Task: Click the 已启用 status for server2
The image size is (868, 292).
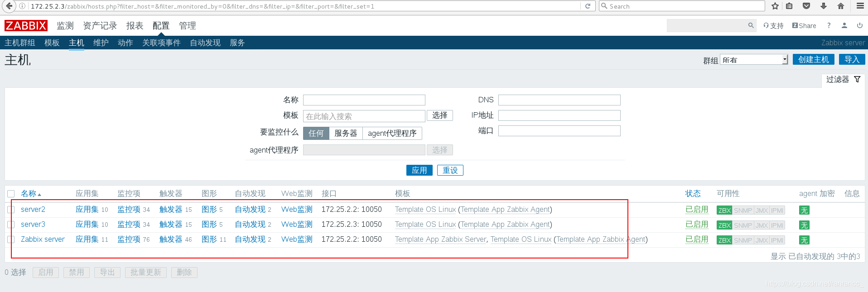Action: 697,210
